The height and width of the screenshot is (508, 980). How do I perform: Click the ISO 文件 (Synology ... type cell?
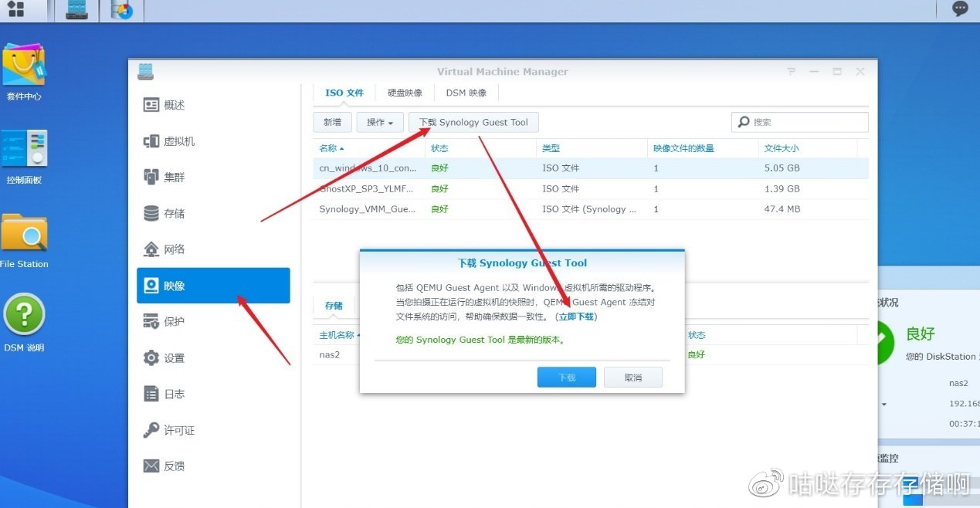(x=589, y=209)
